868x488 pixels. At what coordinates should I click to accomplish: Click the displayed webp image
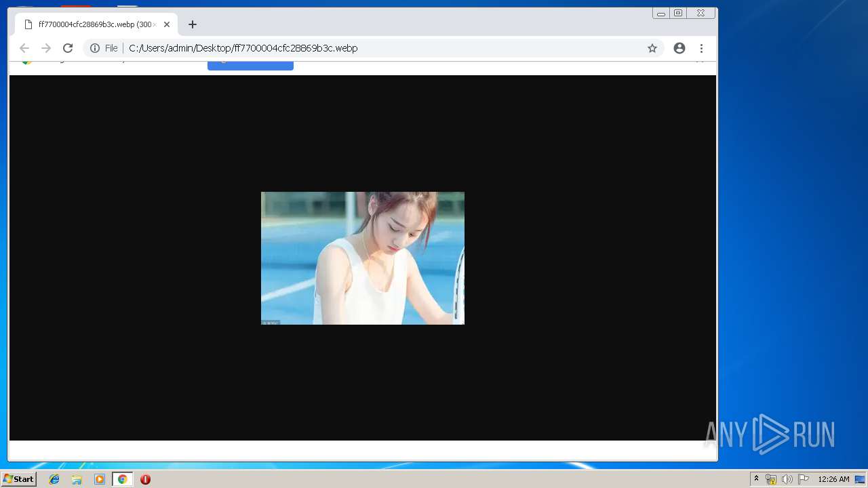tap(363, 258)
